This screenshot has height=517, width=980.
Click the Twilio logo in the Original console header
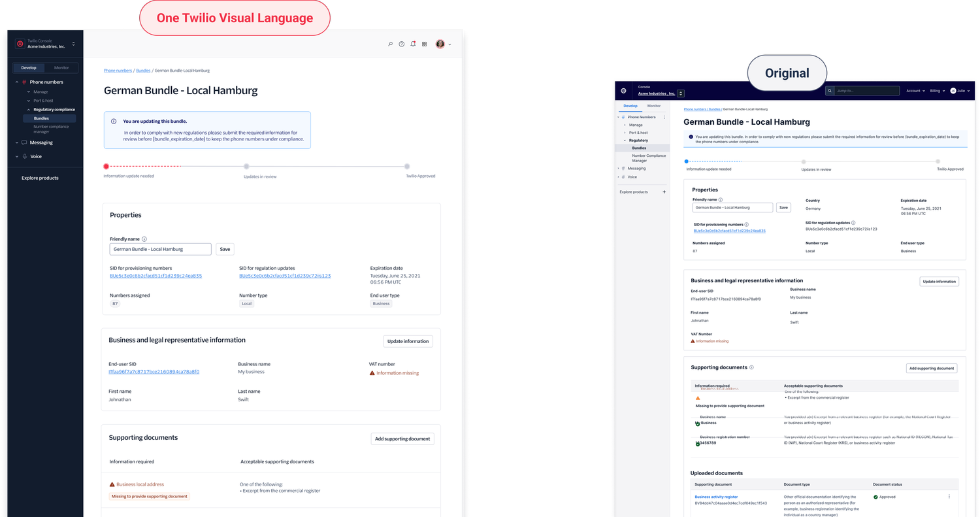tap(623, 91)
